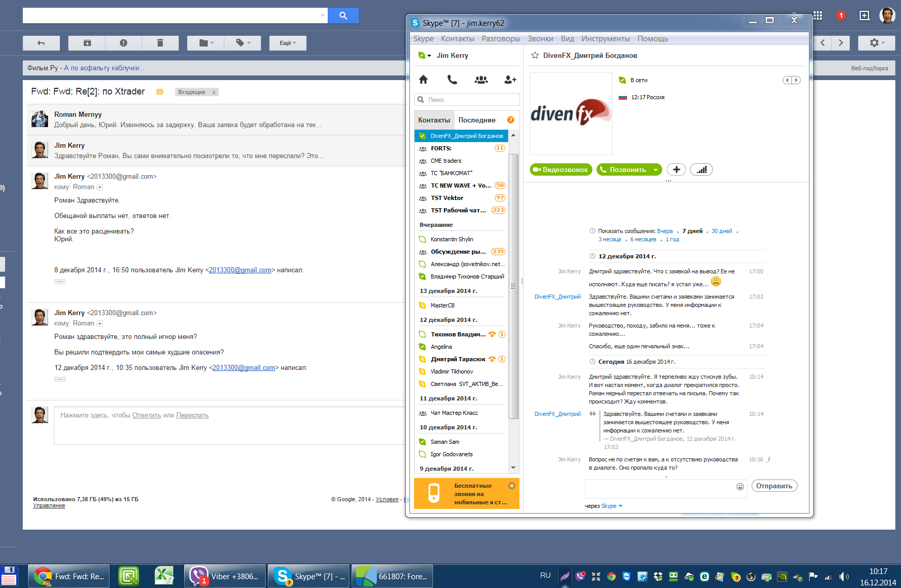Delete email with trash icon
The image size is (901, 588).
pos(160,43)
